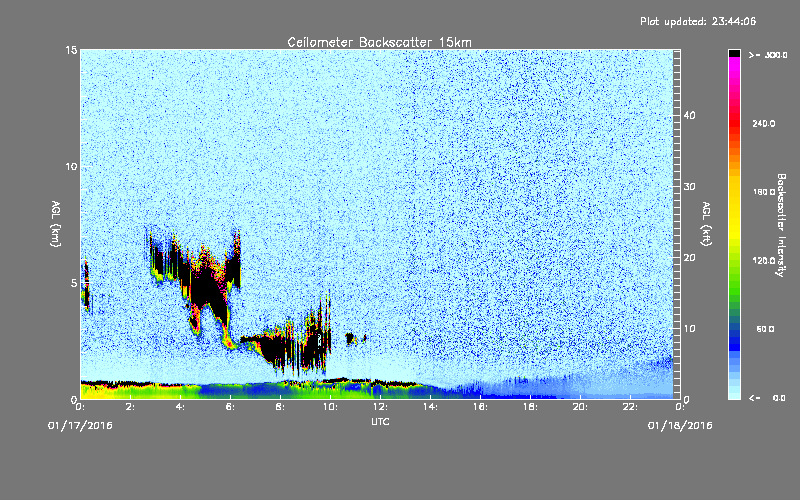800x500 pixels.
Task: Click the '8:' UTC hour tick
Action: [x=280, y=407]
